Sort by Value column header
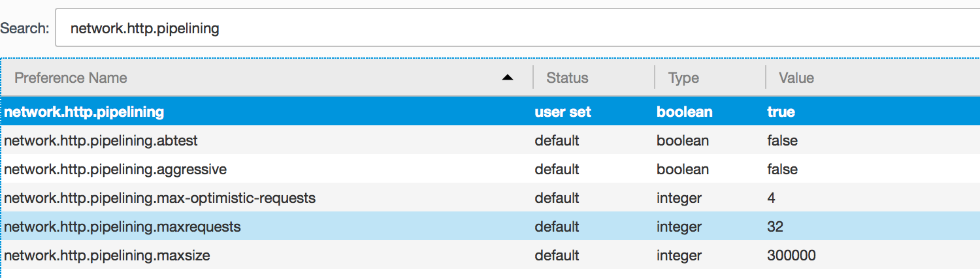 click(x=796, y=78)
